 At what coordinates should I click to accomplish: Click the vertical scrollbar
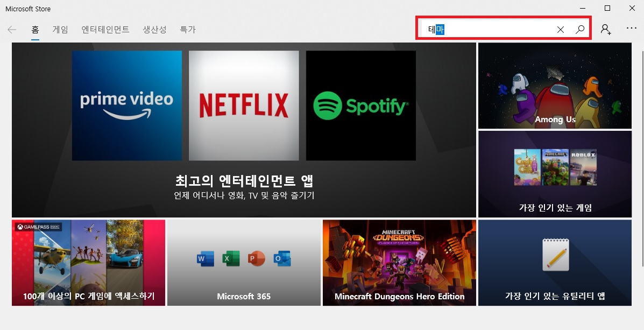642,158
